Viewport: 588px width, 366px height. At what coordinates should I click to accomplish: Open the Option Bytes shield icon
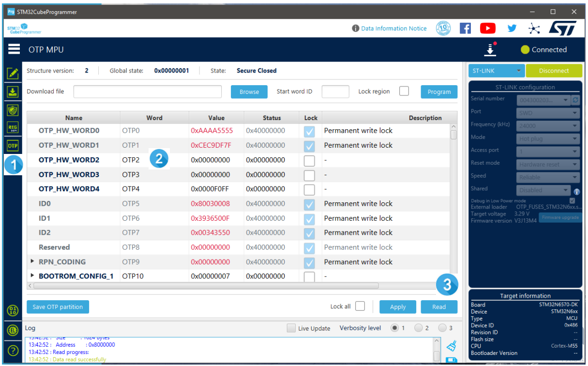coord(13,109)
